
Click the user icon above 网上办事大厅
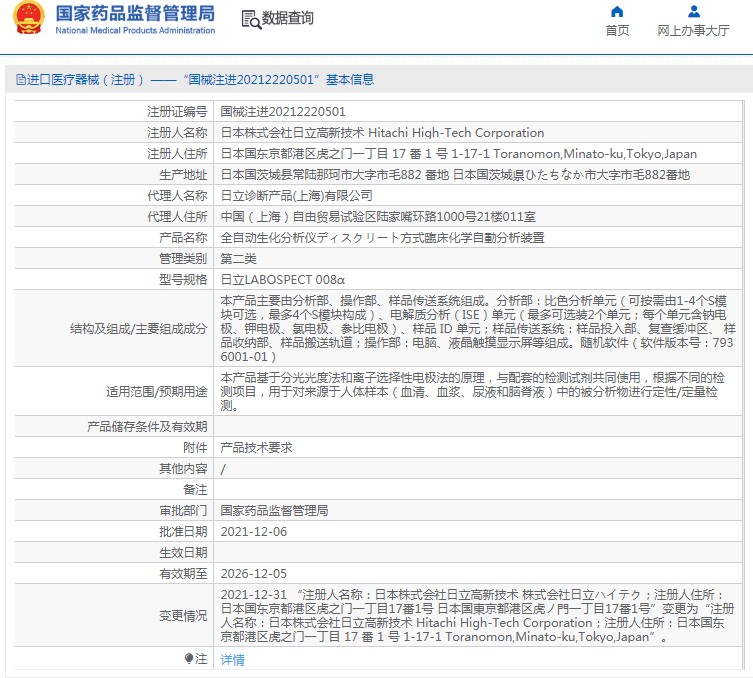point(694,11)
